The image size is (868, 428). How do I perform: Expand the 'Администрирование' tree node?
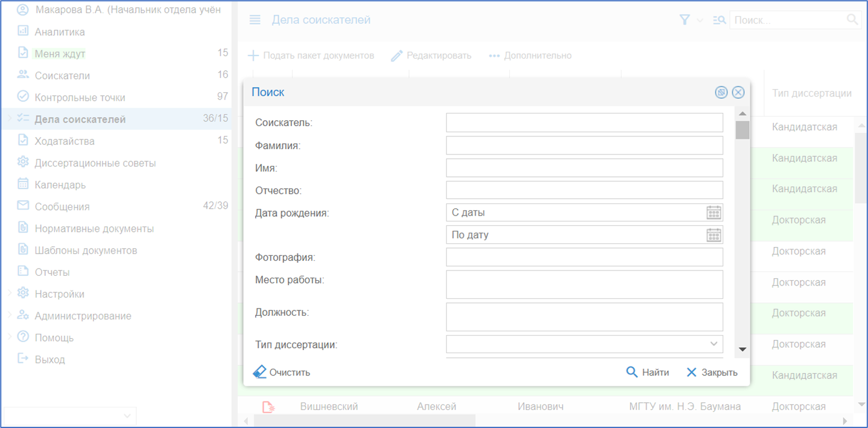coord(10,316)
